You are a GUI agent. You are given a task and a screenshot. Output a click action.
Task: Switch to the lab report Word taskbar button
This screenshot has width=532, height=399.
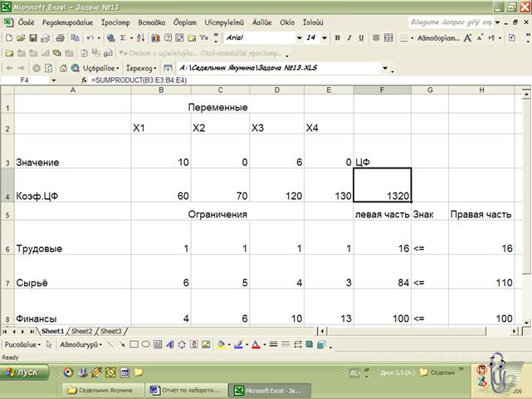tap(186, 390)
